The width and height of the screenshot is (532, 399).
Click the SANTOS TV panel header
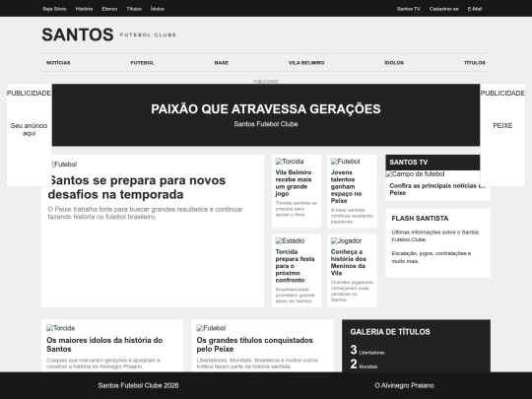point(432,163)
